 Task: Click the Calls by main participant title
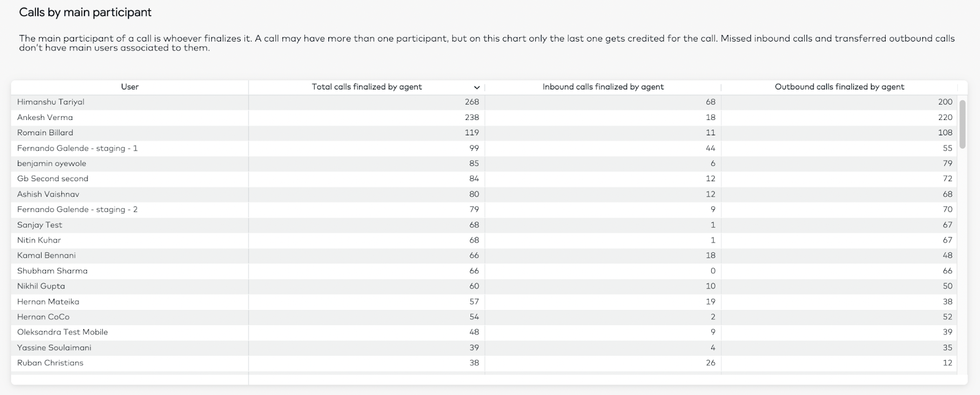pyautogui.click(x=85, y=12)
